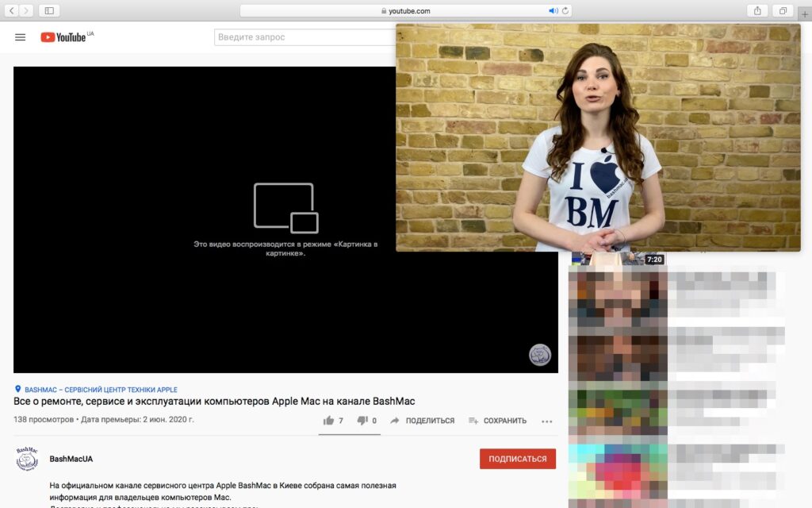
Task: Click the red ПОДПИСАТЬСЯ subscribe button
Action: [517, 459]
